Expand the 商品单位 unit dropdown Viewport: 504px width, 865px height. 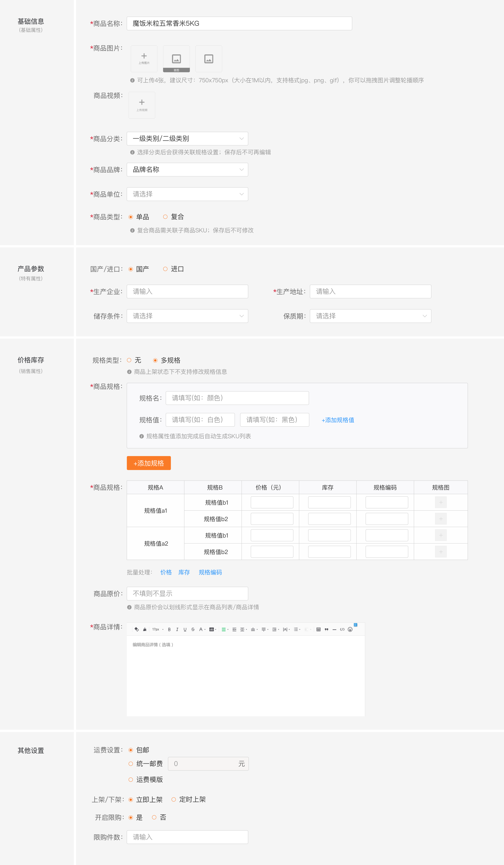point(187,194)
